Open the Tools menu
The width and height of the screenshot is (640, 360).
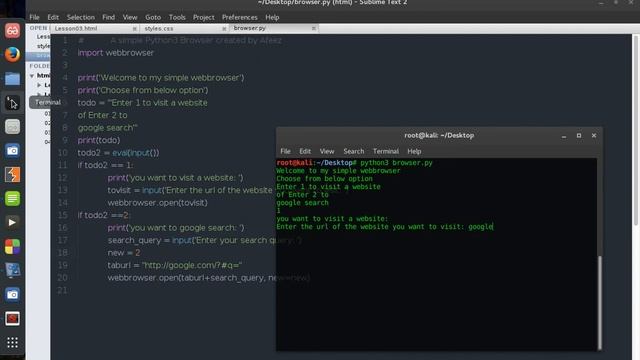coord(177,17)
